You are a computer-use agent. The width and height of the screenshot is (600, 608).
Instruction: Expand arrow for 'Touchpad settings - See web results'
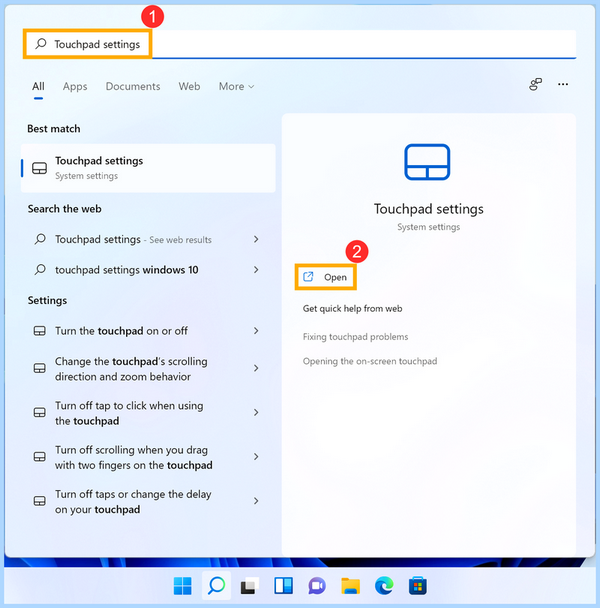pyautogui.click(x=256, y=239)
